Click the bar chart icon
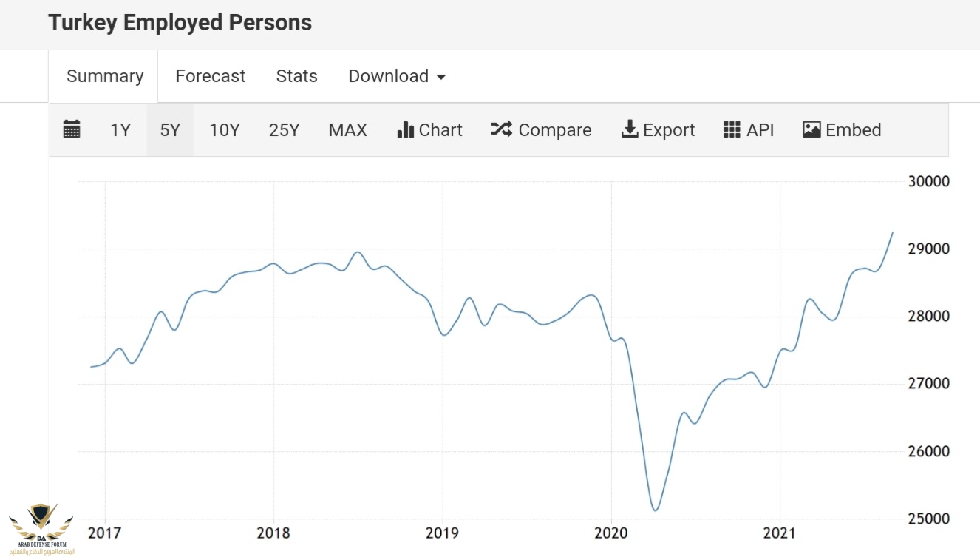This screenshot has width=980, height=557. click(x=405, y=129)
